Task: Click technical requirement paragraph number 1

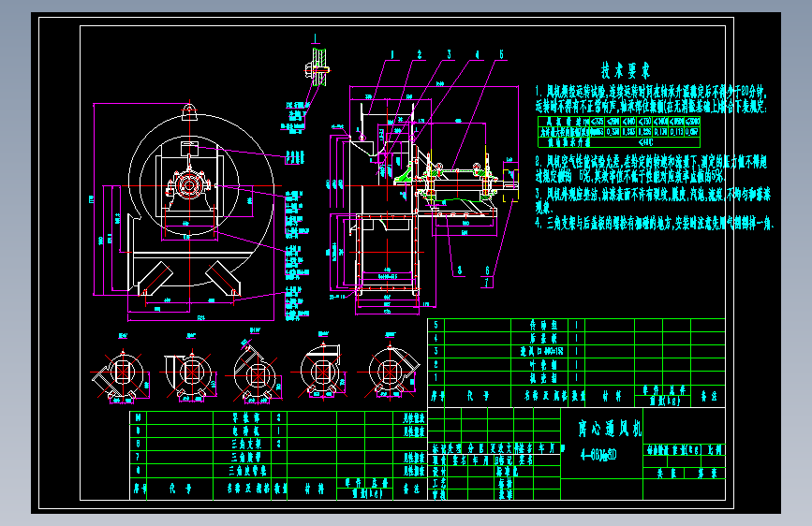Action: pyautogui.click(x=651, y=99)
